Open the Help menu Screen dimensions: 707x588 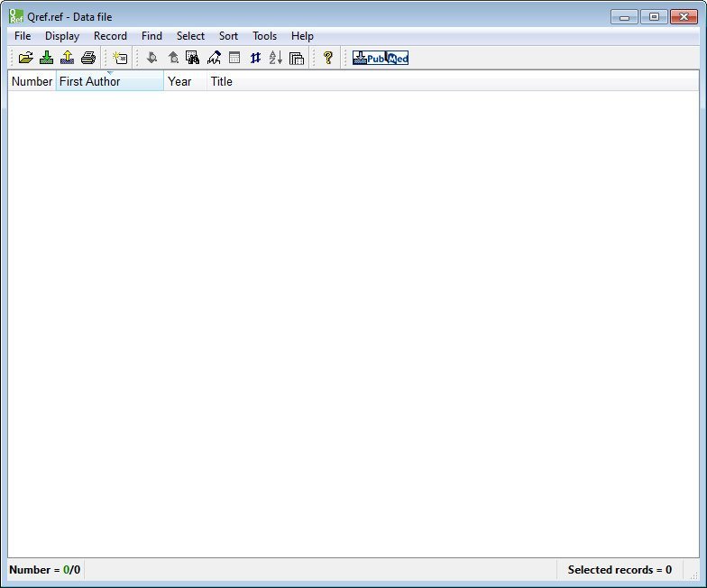point(302,36)
